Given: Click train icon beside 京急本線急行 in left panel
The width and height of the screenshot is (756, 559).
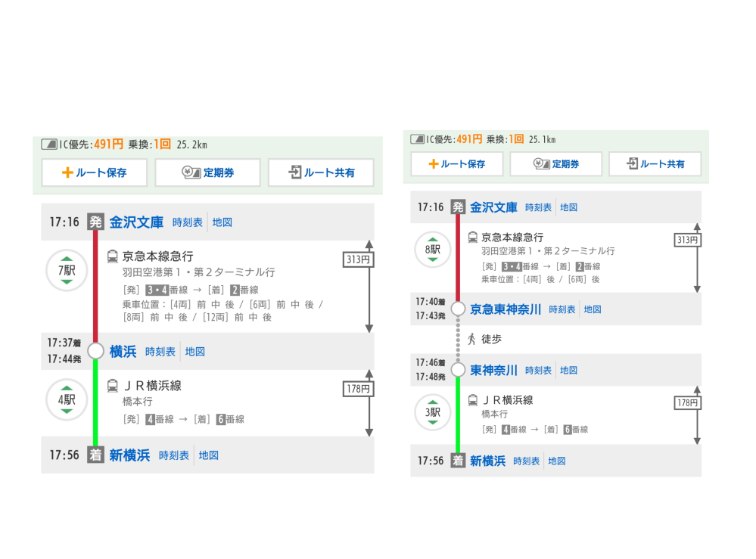Looking at the screenshot, I should [x=112, y=256].
